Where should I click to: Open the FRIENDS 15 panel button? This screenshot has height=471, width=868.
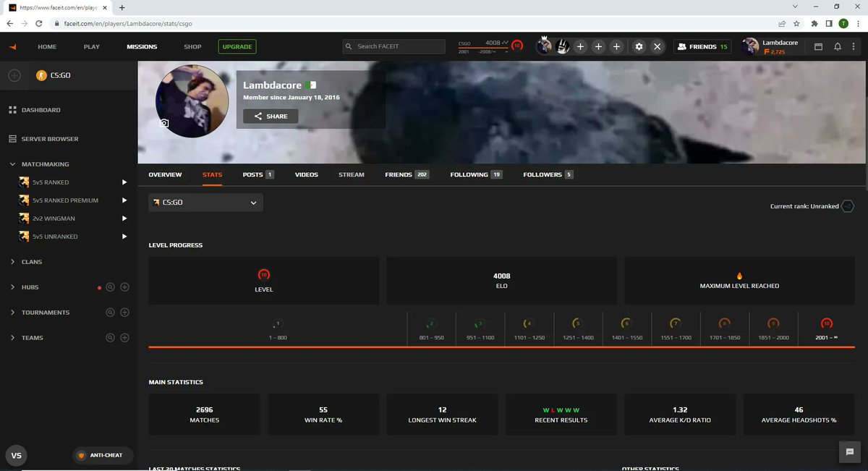(703, 46)
